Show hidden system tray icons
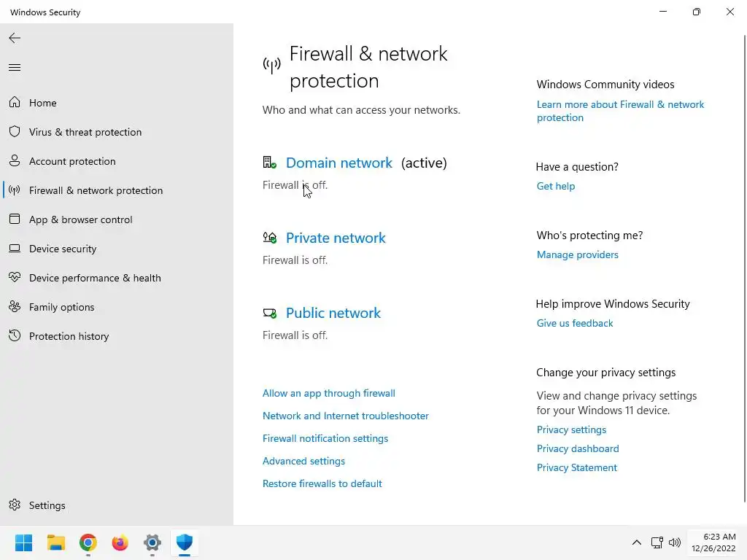This screenshot has height=560, width=747. tap(636, 542)
